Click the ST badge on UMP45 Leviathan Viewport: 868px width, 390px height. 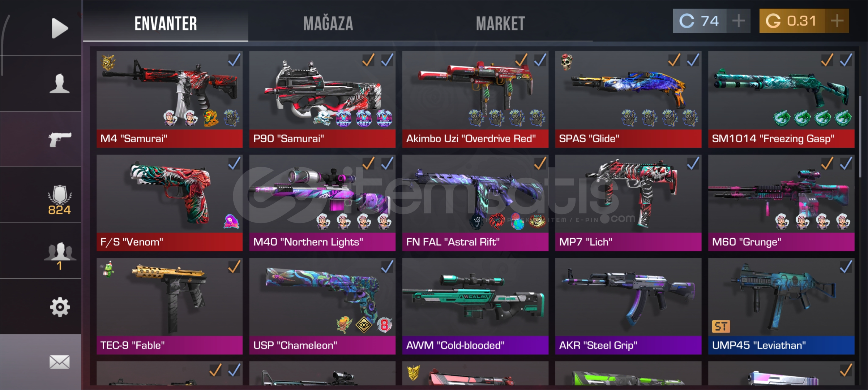tap(721, 326)
